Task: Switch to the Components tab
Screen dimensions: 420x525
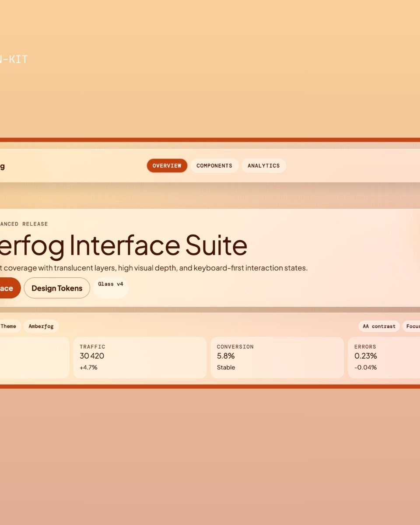Action: coord(214,166)
